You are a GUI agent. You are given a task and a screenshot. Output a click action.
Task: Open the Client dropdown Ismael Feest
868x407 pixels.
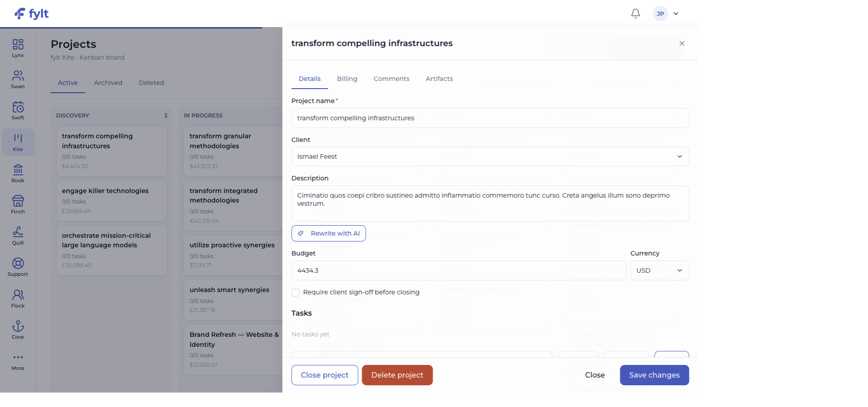pos(490,156)
